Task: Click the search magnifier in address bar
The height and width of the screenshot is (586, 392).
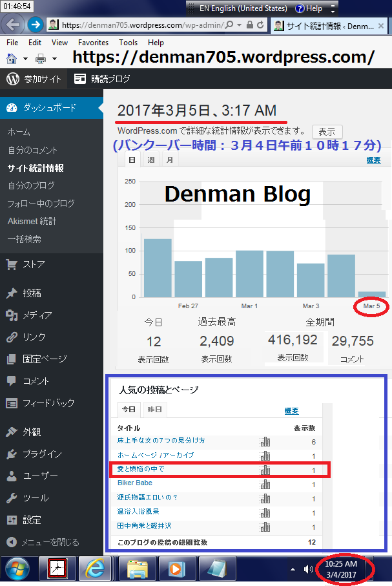Action: click(229, 25)
